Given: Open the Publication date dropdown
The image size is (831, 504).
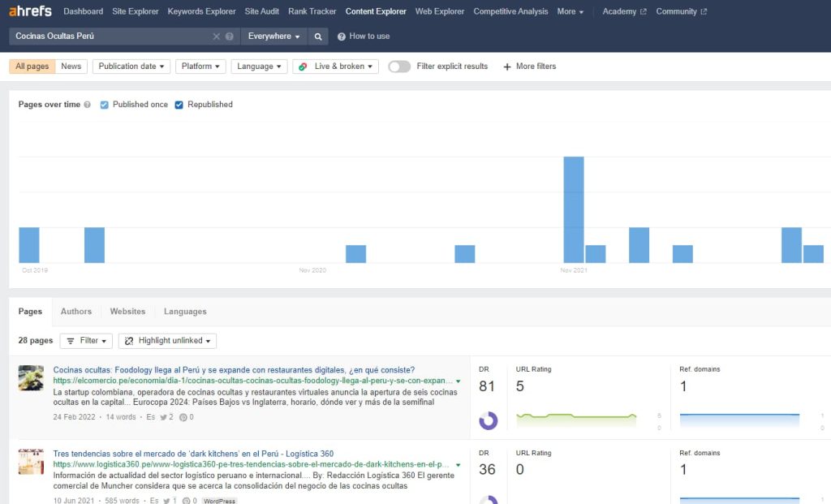Looking at the screenshot, I should coord(131,67).
